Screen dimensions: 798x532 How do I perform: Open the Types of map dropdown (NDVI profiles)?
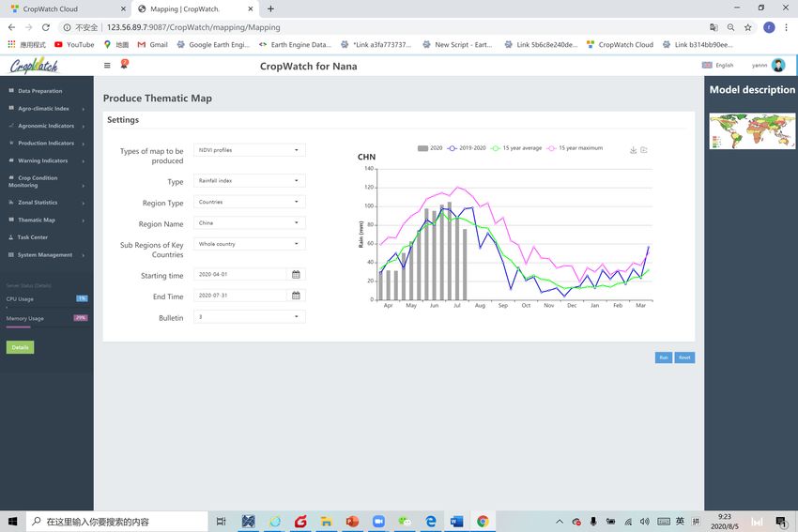250,150
